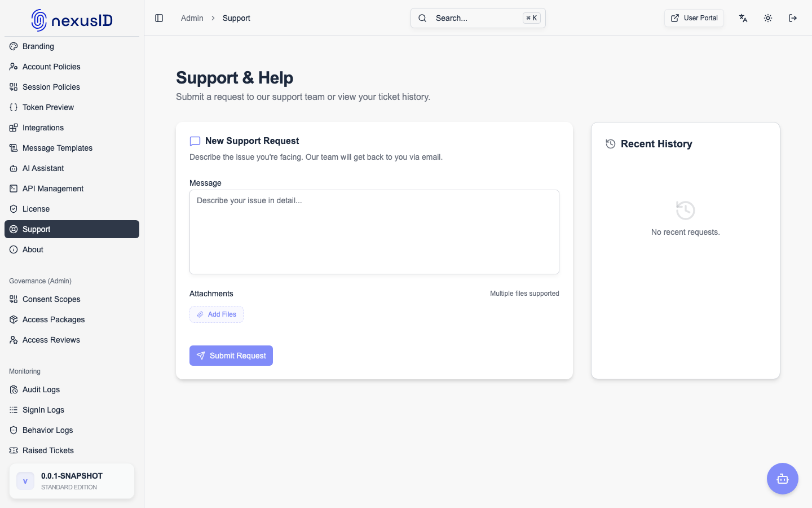Viewport: 812px width, 508px height.
Task: Click Add Files attachment button
Action: (217, 314)
